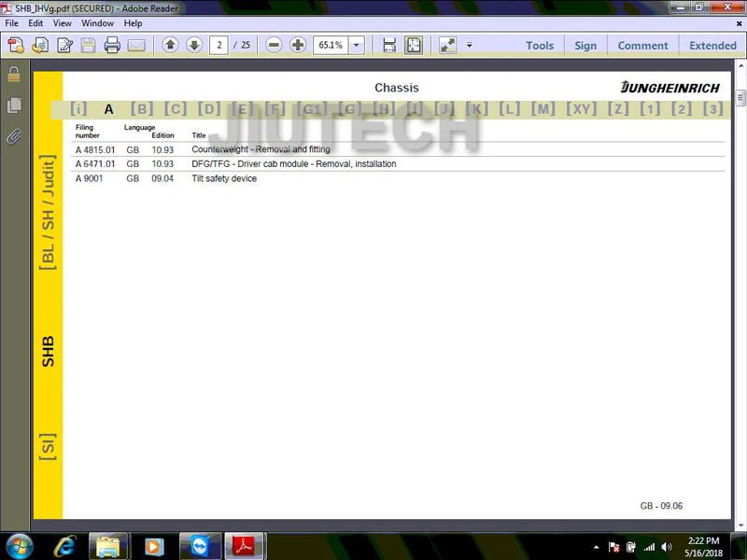Open the Windows Start button

click(x=18, y=546)
